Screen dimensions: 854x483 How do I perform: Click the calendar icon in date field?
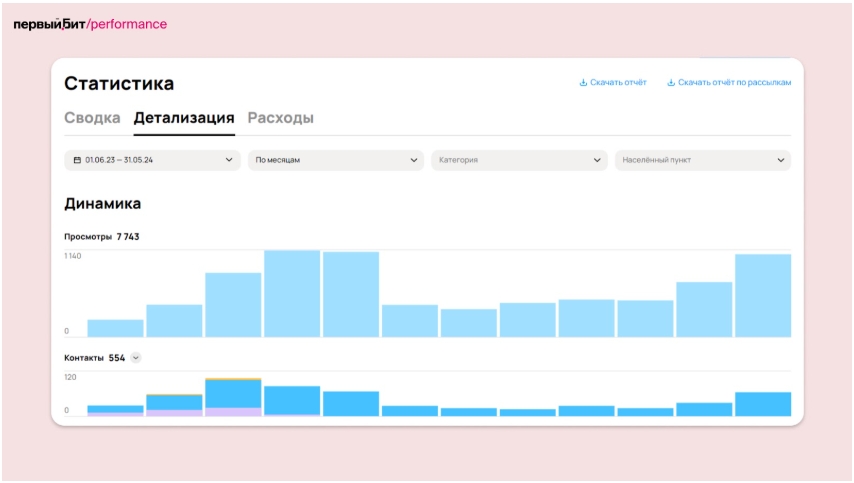[77, 160]
